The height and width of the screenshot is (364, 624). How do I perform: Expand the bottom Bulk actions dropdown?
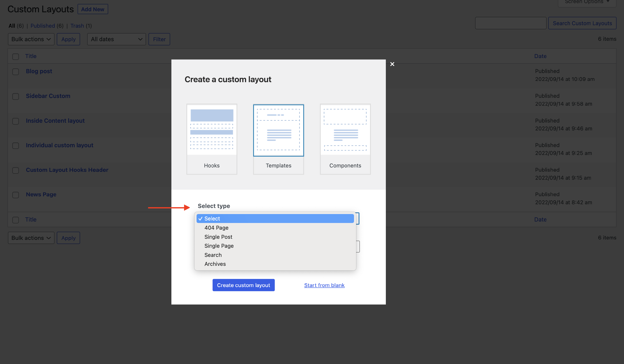31,238
